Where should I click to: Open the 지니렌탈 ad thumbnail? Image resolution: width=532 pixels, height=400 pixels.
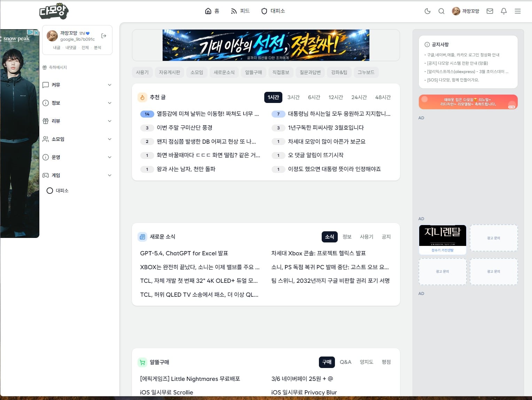pyautogui.click(x=443, y=239)
